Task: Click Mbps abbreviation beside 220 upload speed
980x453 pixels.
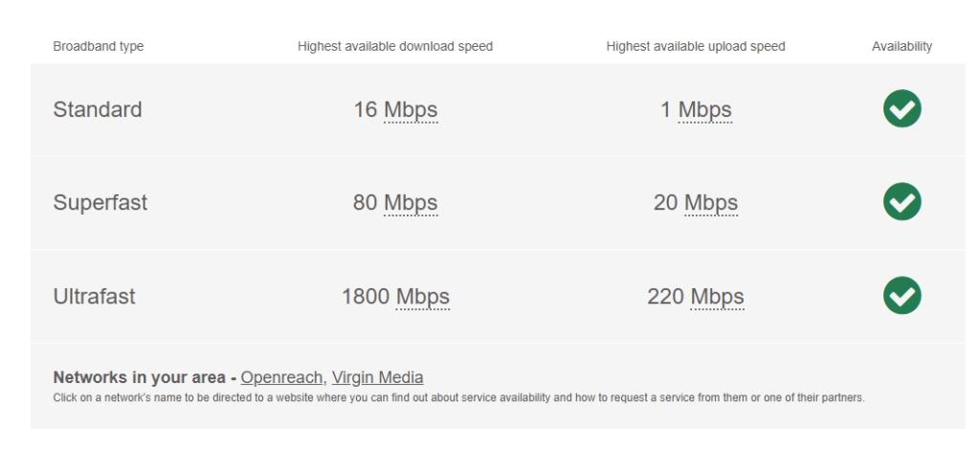Action: coord(718,297)
